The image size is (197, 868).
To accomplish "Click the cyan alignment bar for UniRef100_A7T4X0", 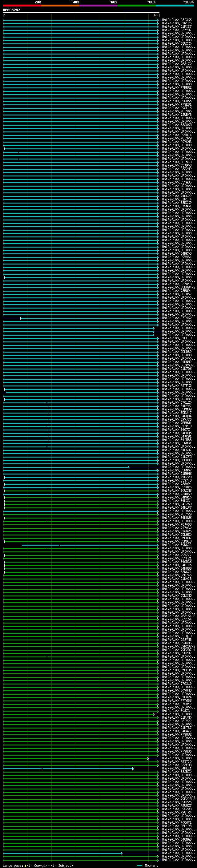I will (x=89, y=318).
